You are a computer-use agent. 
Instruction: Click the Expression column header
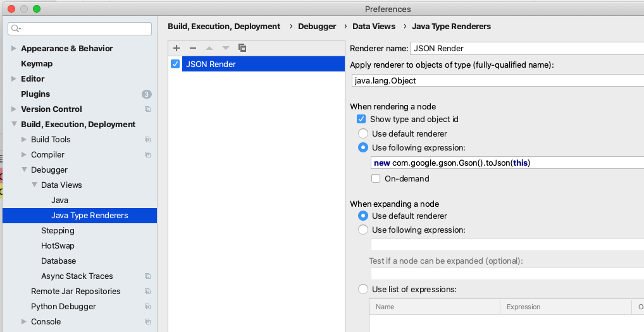566,307
